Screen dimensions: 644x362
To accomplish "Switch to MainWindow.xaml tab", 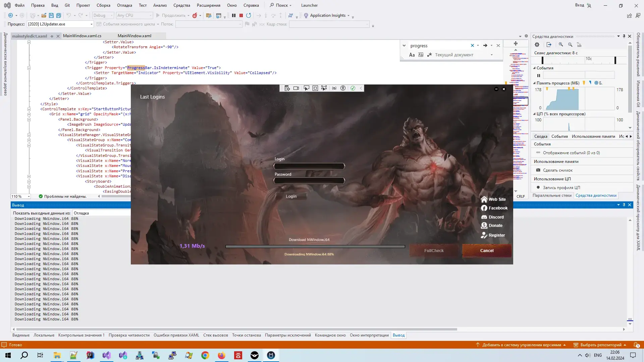I will coord(135,36).
